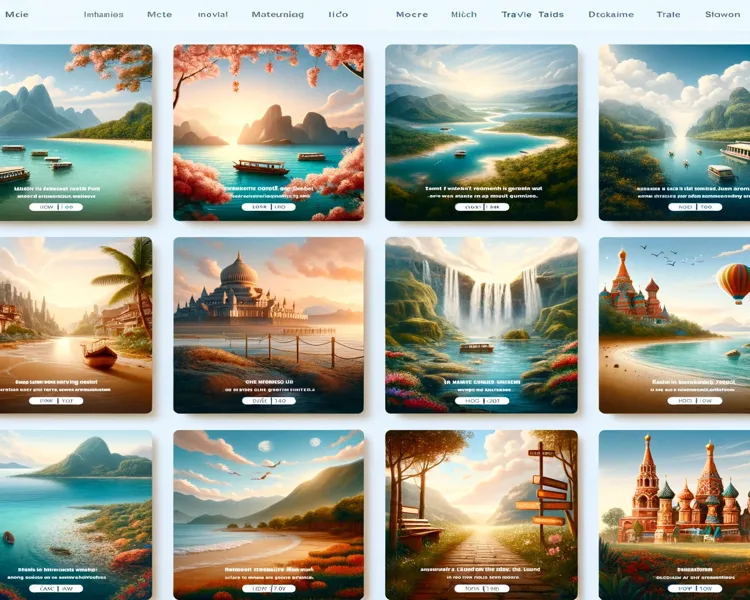Go to the Slowon menu item
The image size is (750, 600).
coord(722,15)
